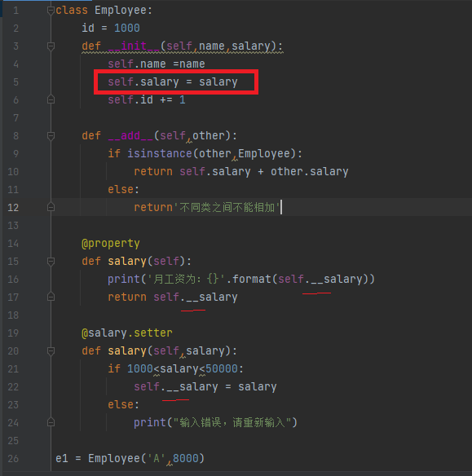The width and height of the screenshot is (472, 476).
Task: Click fold end marker on line 17
Action: (51, 297)
